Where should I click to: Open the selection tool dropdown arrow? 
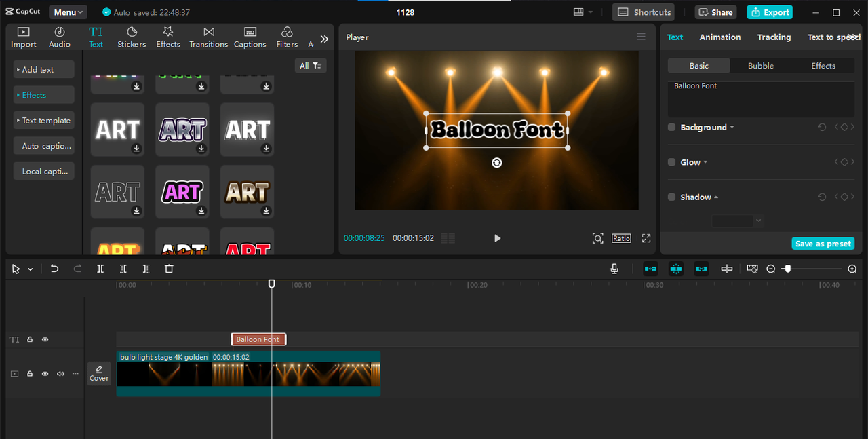pos(31,269)
